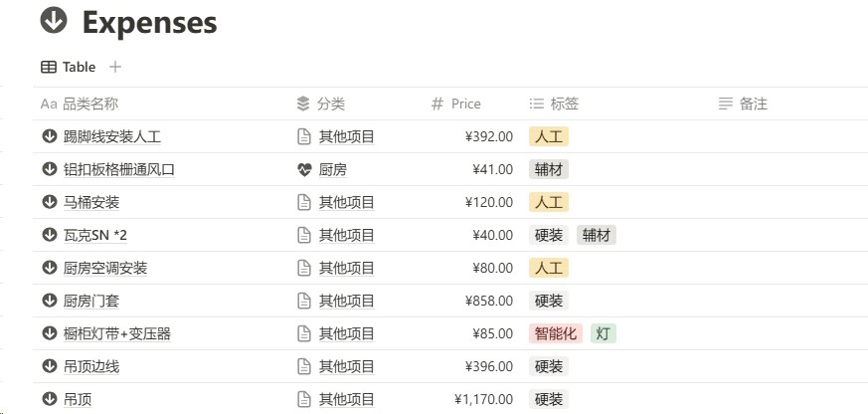The image size is (868, 414).
Task: Click the yellow 人工 tag on 厨房空调安装
Action: click(548, 268)
